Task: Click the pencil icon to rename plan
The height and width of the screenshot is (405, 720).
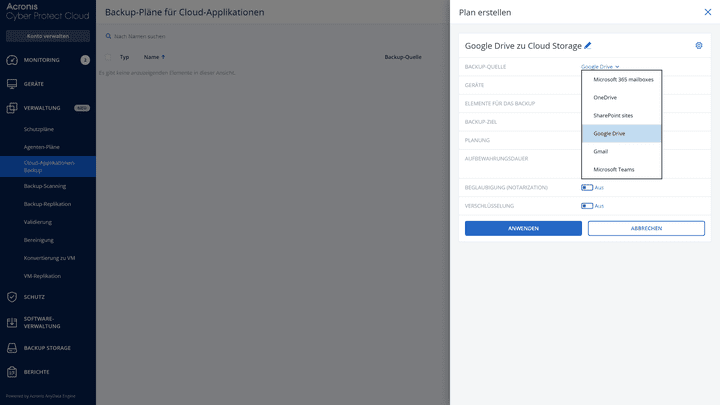Action: 587,45
